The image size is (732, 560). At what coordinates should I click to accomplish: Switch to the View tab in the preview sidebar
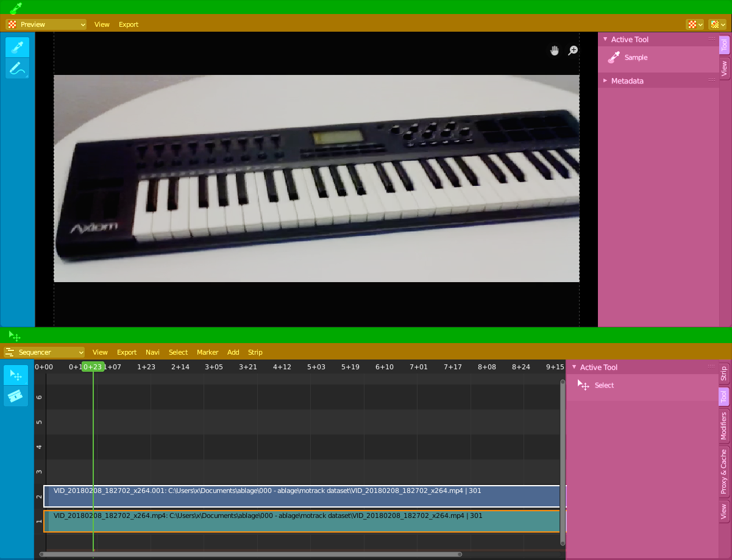coord(724,68)
